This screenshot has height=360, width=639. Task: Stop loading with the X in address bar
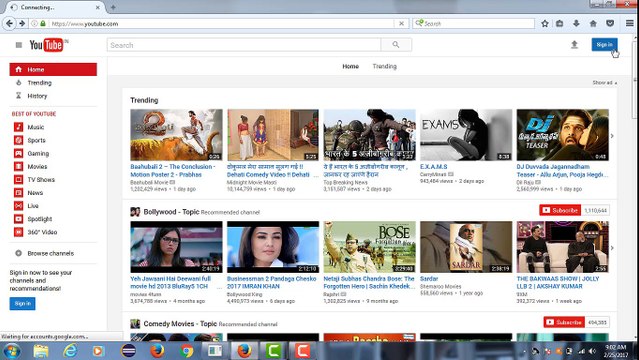pos(401,24)
